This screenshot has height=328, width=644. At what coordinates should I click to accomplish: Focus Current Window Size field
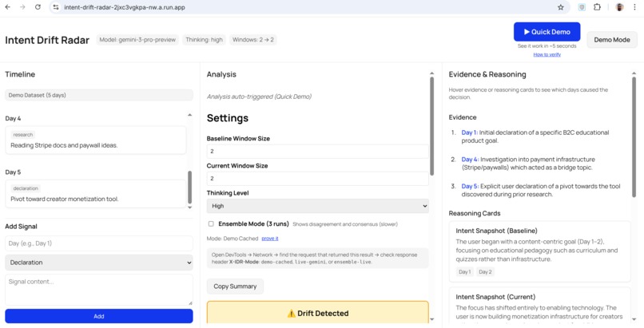point(317,178)
